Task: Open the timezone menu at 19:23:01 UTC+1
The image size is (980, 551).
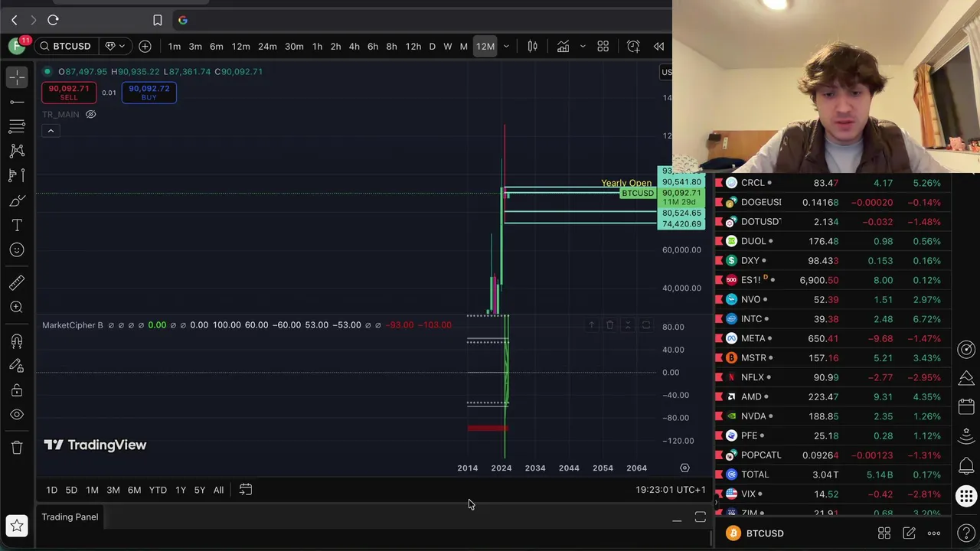Action: (670, 490)
